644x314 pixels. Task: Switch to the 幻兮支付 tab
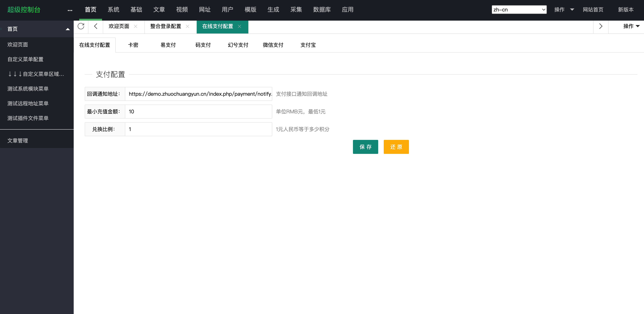coord(238,45)
